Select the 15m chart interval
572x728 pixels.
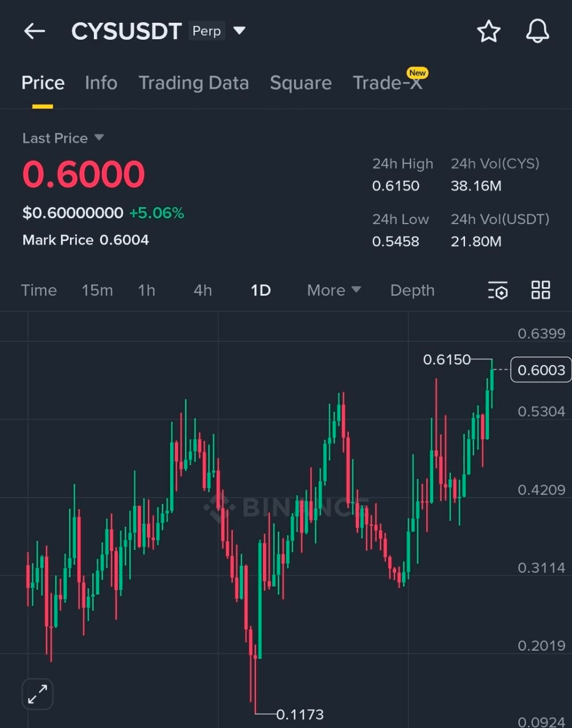click(x=97, y=290)
